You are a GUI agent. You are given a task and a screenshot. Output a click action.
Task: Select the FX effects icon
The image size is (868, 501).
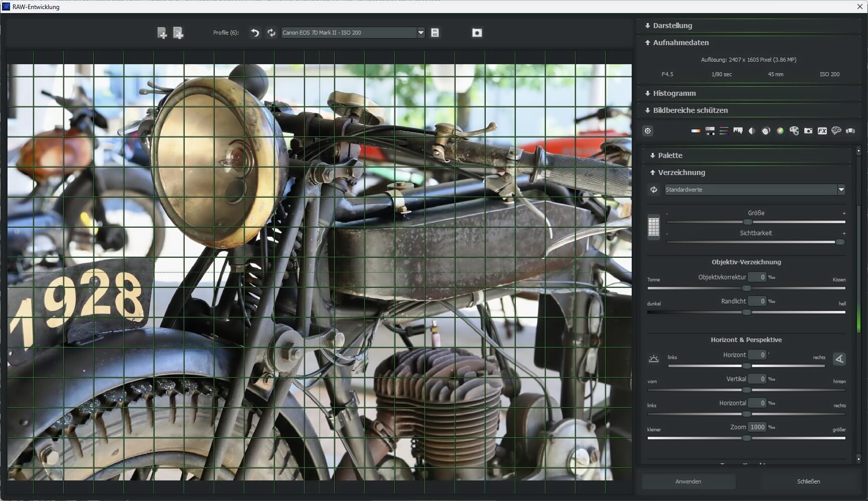[x=822, y=131]
